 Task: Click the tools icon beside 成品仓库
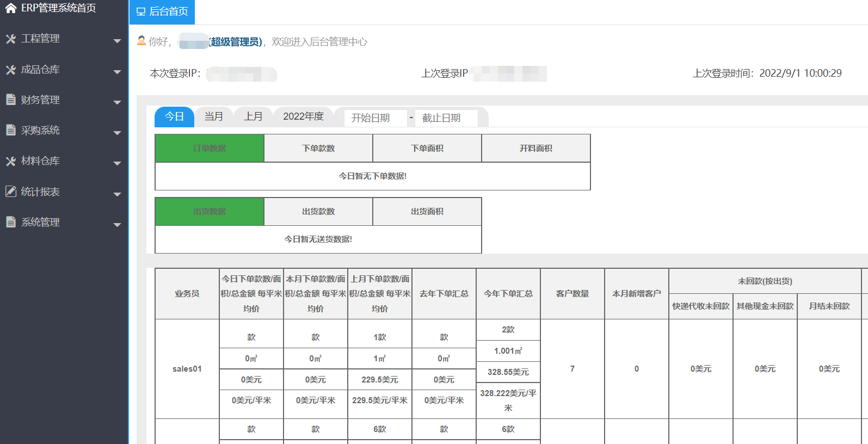(x=10, y=70)
